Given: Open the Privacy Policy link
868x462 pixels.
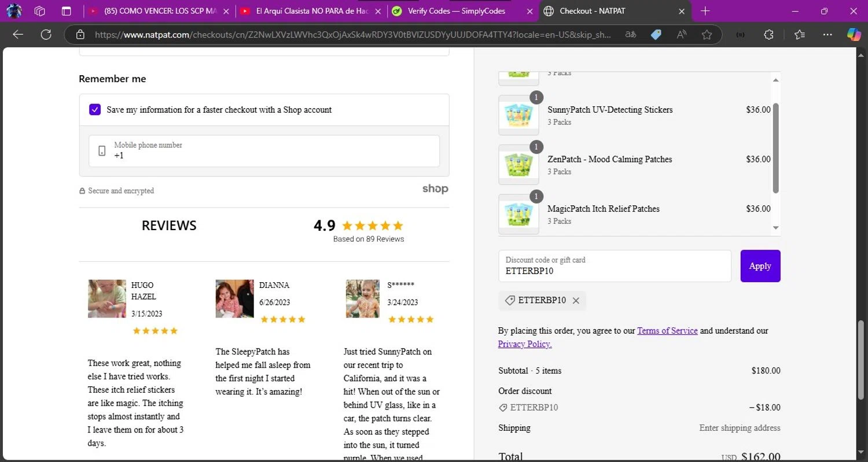Looking at the screenshot, I should click(525, 344).
